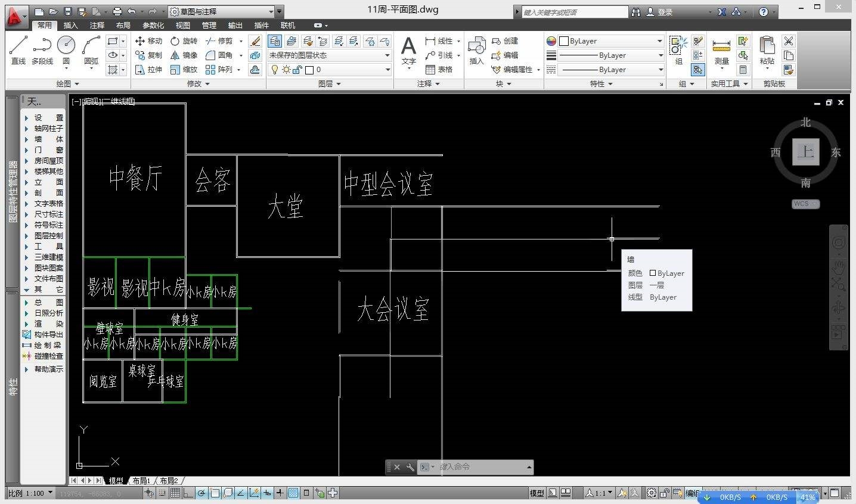Switch to the 注释 ribbon tab
This screenshot has height=504, width=856.
coord(97,26)
